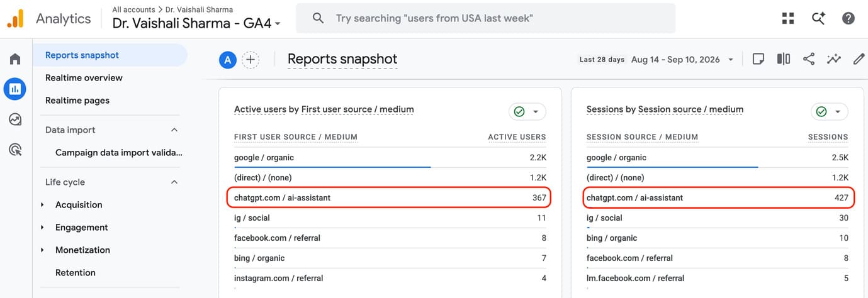Image resolution: width=868 pixels, height=298 pixels.
Task: Click ig / social in Sessions card
Action: 604,218
